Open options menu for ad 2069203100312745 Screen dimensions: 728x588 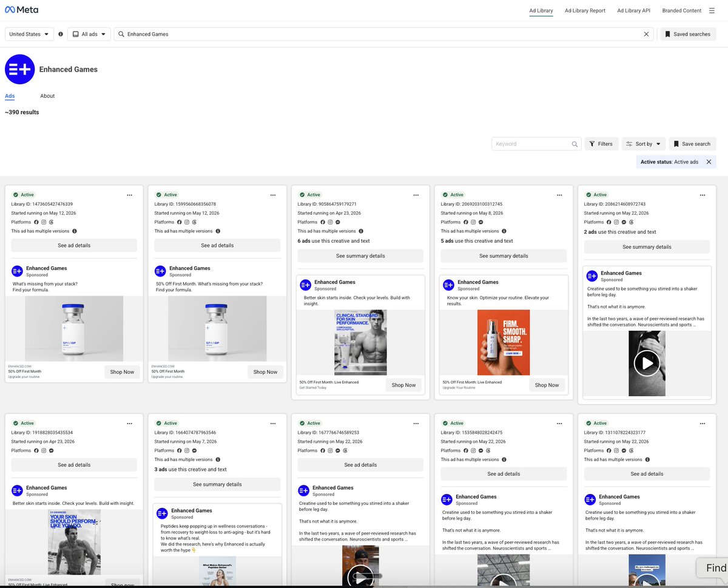click(559, 195)
